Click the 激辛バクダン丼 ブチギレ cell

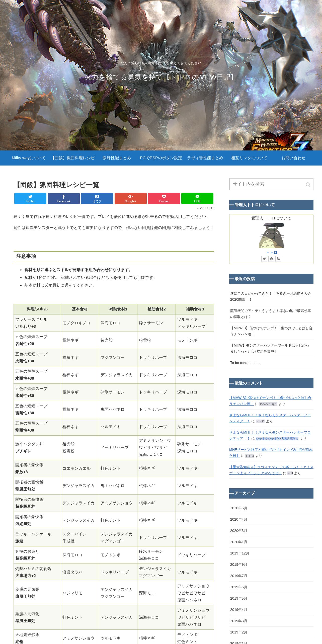click(37, 448)
